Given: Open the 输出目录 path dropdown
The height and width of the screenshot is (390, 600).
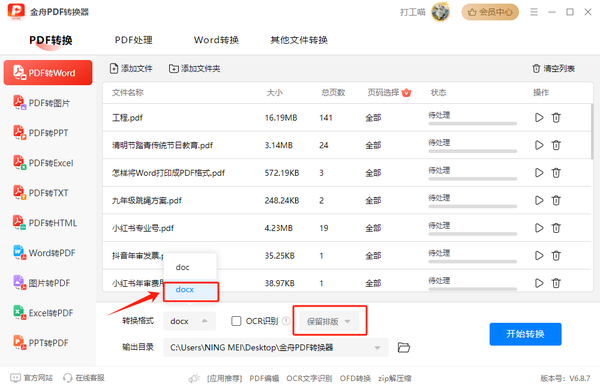Looking at the screenshot, I should [x=377, y=348].
